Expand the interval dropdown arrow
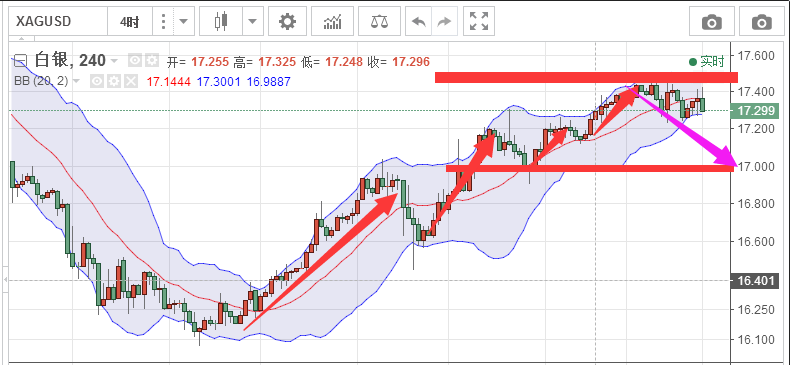Image resolution: width=791 pixels, height=365 pixels. point(183,22)
